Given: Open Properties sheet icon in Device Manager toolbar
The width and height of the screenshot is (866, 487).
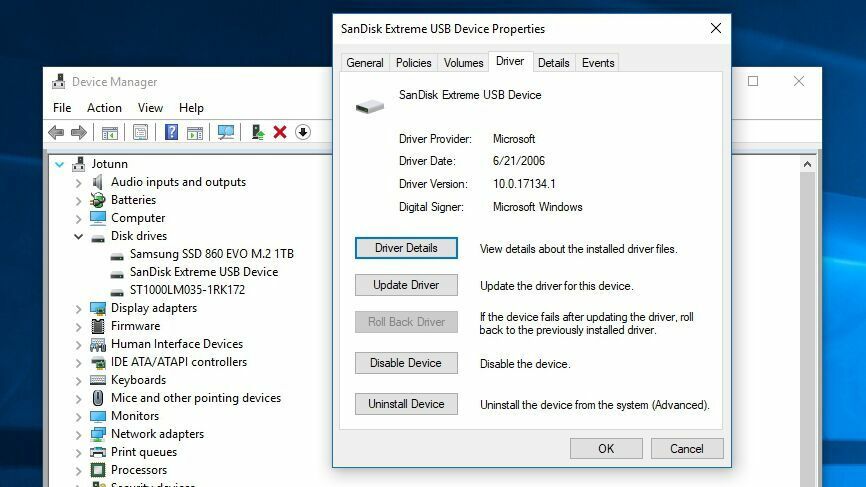Looking at the screenshot, I should click(140, 133).
